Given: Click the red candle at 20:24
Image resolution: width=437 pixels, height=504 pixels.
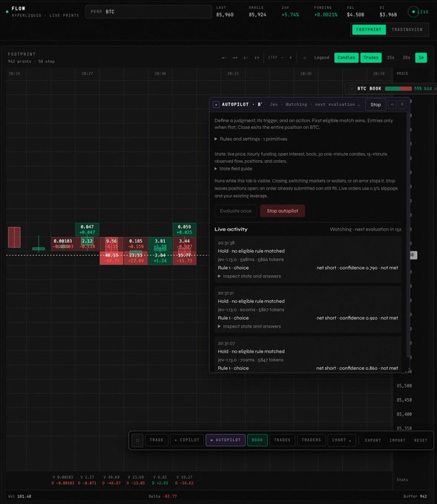Looking at the screenshot, I should point(14,237).
